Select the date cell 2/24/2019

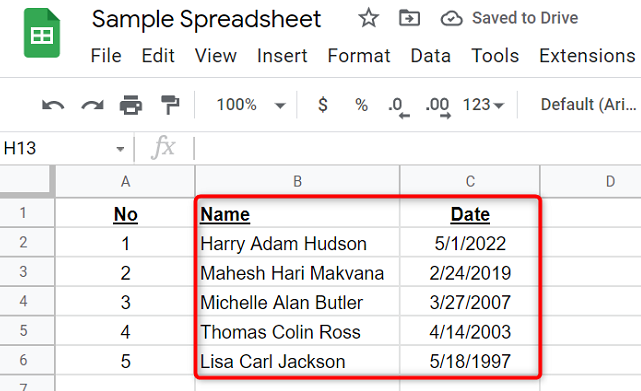pos(470,272)
